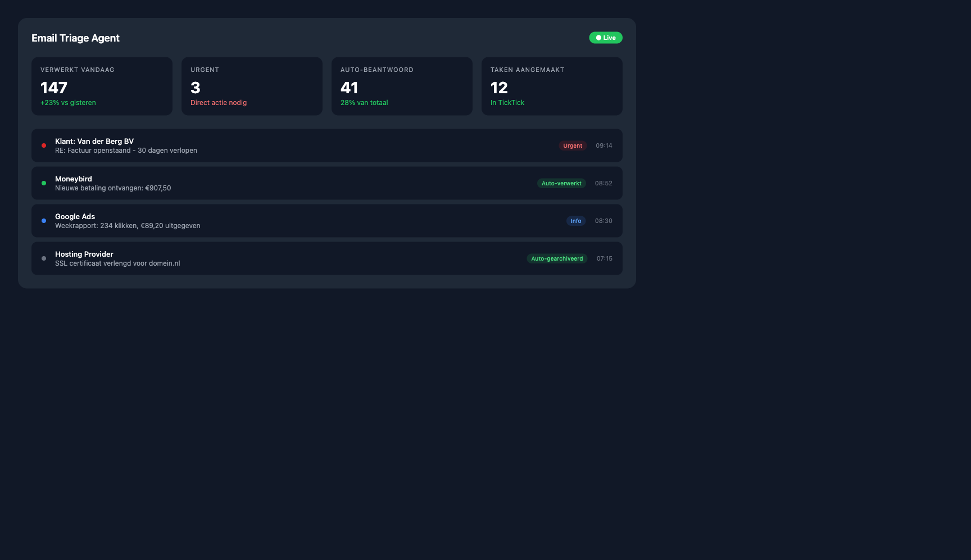This screenshot has height=560, width=971.
Task: Click the green dot inside the Live badge
Action: point(598,38)
